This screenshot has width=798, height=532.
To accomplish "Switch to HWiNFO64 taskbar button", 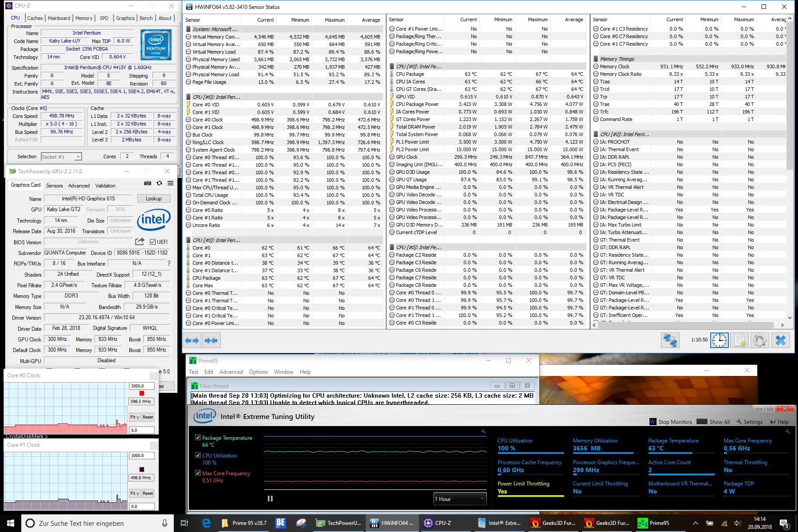I will (x=392, y=523).
